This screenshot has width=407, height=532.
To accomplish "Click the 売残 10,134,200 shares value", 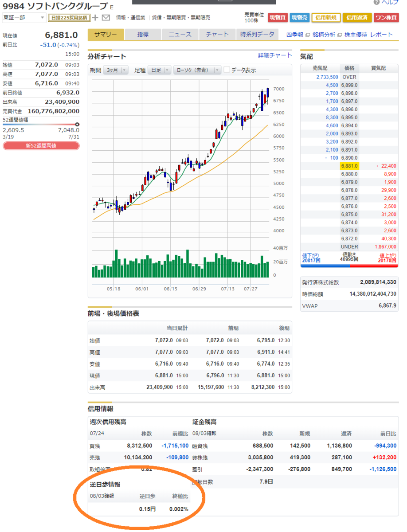I will pyautogui.click(x=138, y=457).
